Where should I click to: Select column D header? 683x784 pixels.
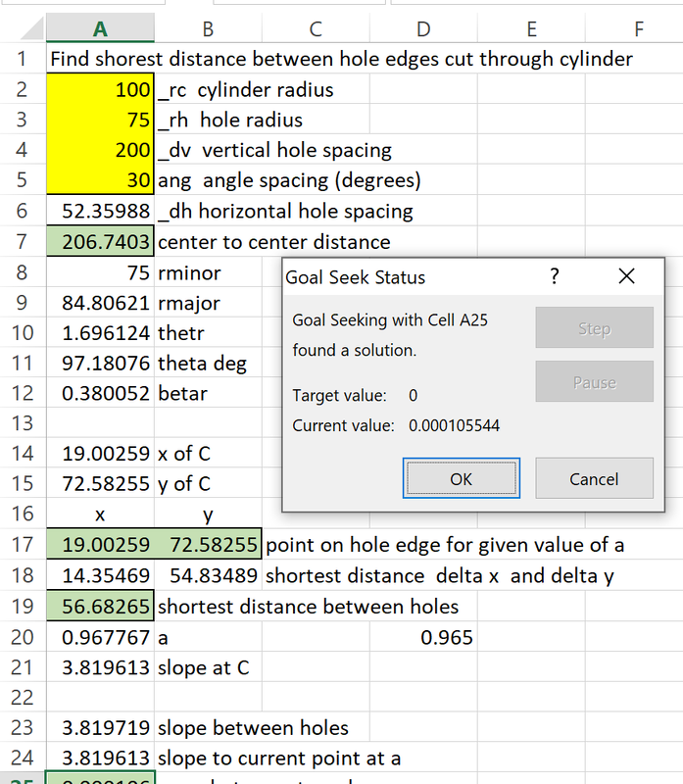pyautogui.click(x=423, y=29)
